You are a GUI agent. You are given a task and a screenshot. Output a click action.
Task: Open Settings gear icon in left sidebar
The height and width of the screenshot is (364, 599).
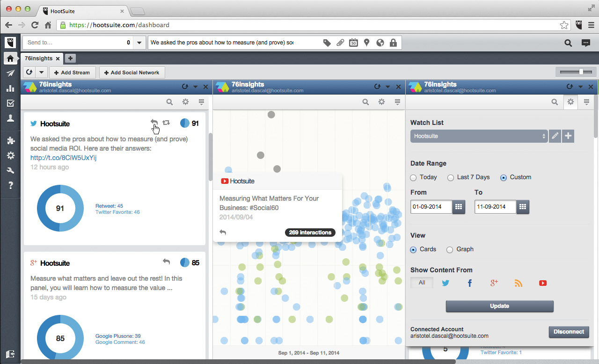click(x=10, y=155)
